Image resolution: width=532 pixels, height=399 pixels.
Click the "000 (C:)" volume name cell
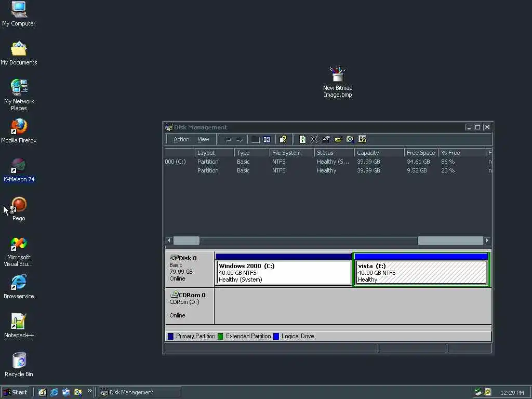click(x=176, y=162)
